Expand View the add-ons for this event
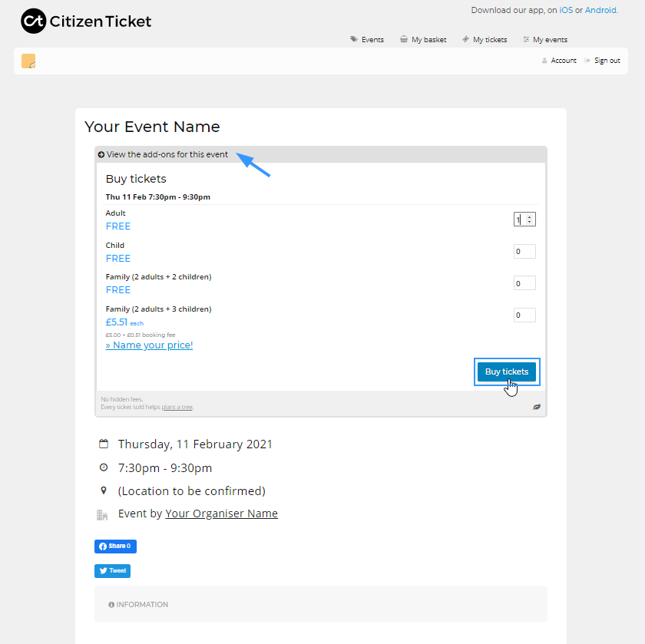645x644 pixels. (163, 154)
